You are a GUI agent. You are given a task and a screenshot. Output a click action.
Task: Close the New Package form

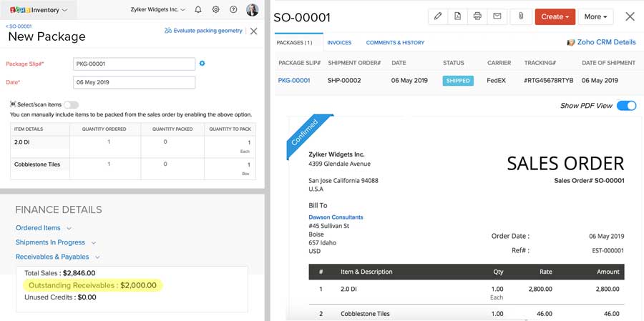point(254,31)
